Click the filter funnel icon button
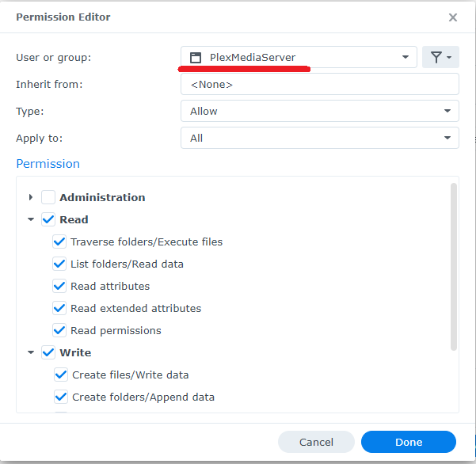This screenshot has width=476, height=464. [x=440, y=57]
